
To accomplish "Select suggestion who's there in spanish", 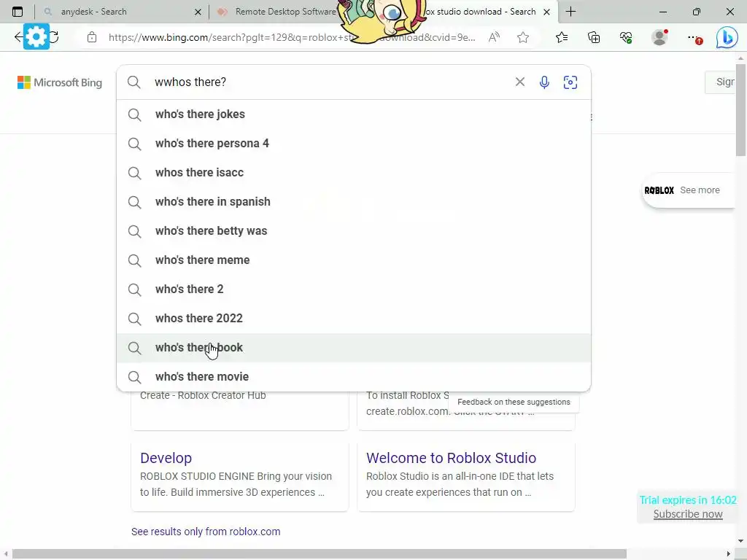I will click(354, 201).
